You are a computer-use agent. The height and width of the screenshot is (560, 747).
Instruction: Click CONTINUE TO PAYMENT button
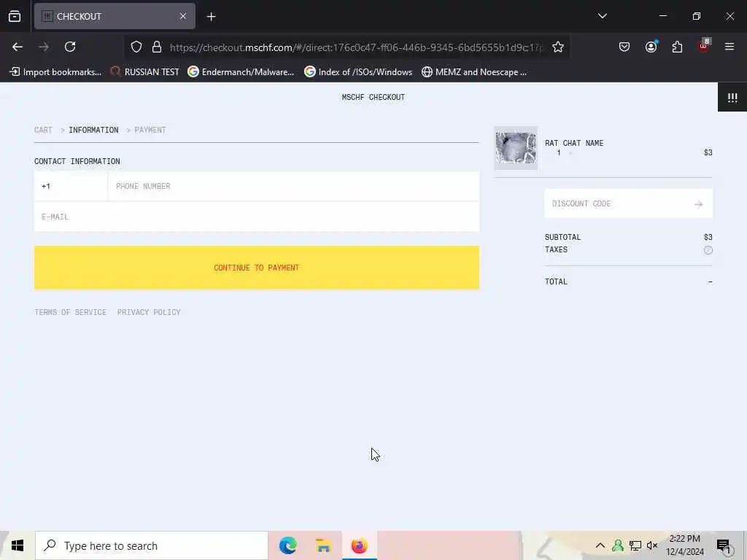click(x=256, y=268)
